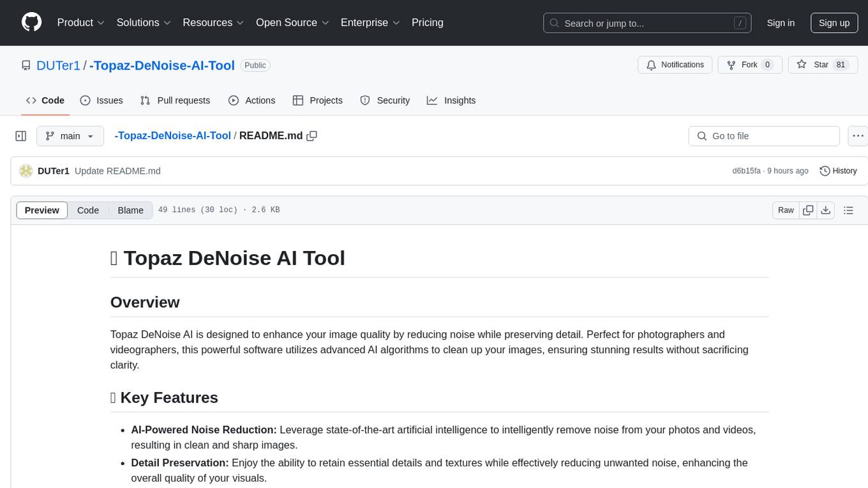Click the Sign up button

[x=834, y=23]
